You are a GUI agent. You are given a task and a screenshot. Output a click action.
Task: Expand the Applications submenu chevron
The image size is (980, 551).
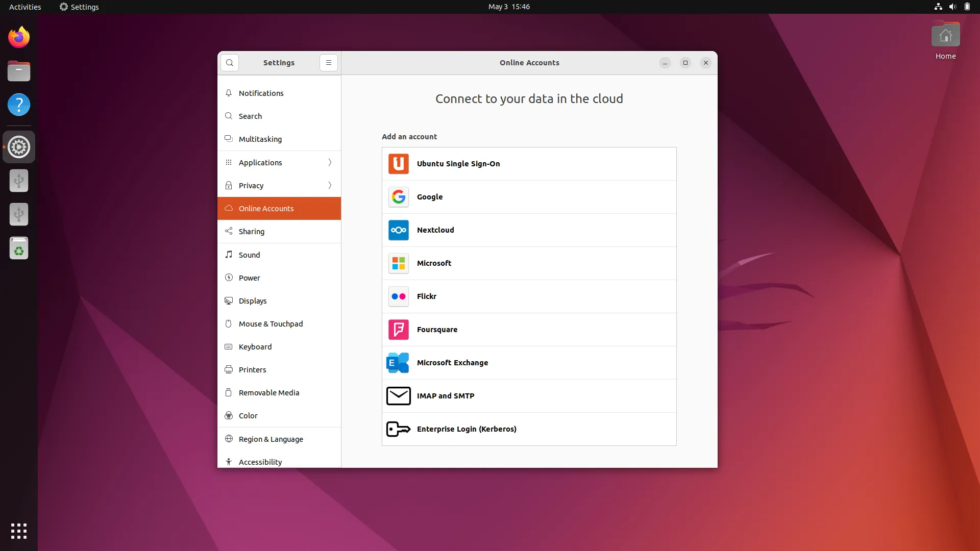[x=330, y=163]
